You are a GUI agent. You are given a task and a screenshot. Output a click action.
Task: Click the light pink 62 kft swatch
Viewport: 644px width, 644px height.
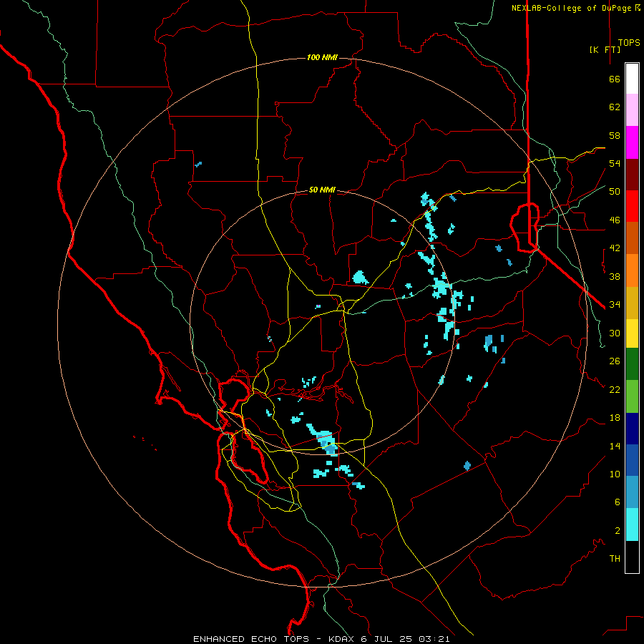click(x=632, y=109)
